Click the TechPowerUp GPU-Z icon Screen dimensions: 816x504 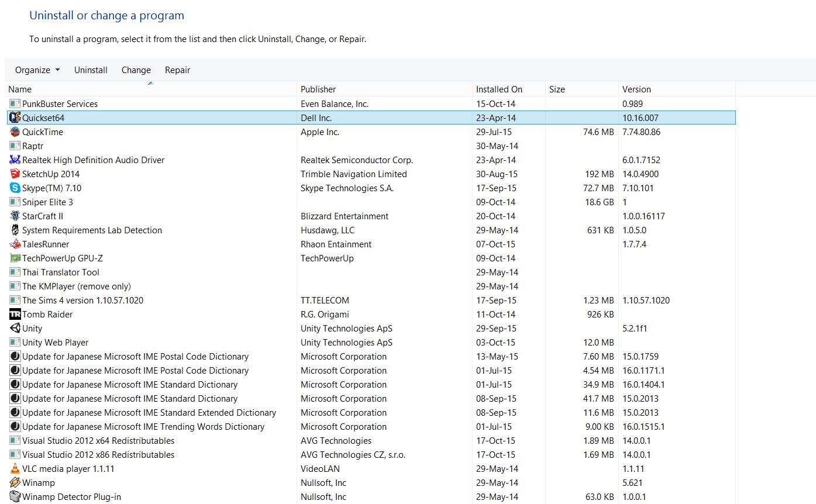coord(15,258)
